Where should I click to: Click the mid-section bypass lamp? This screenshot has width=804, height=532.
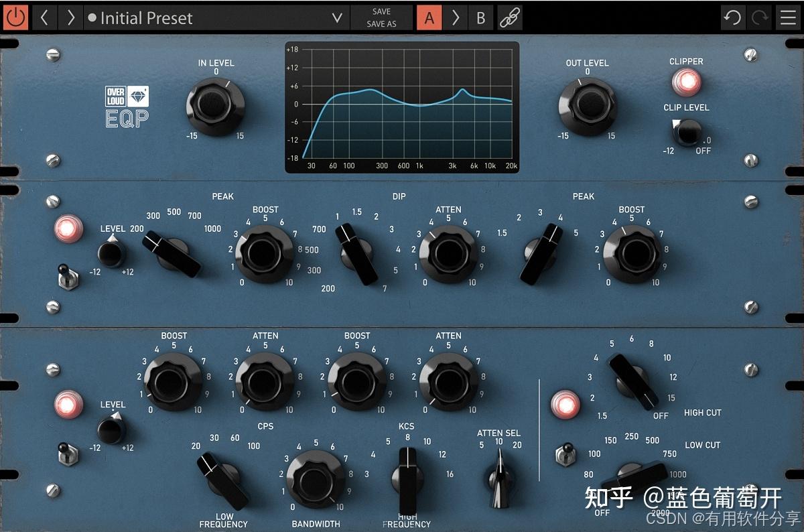67,228
